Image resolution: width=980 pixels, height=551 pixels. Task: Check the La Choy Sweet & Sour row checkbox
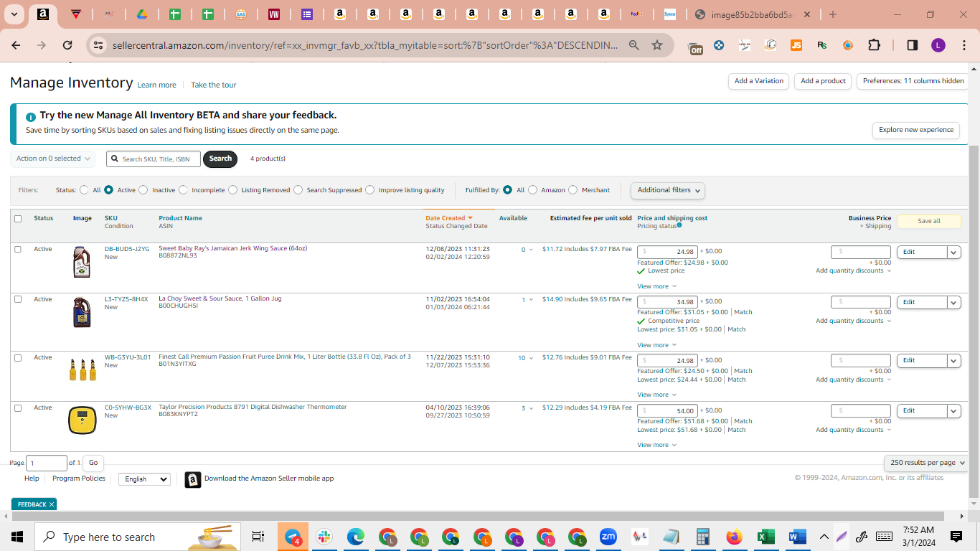coord(18,299)
